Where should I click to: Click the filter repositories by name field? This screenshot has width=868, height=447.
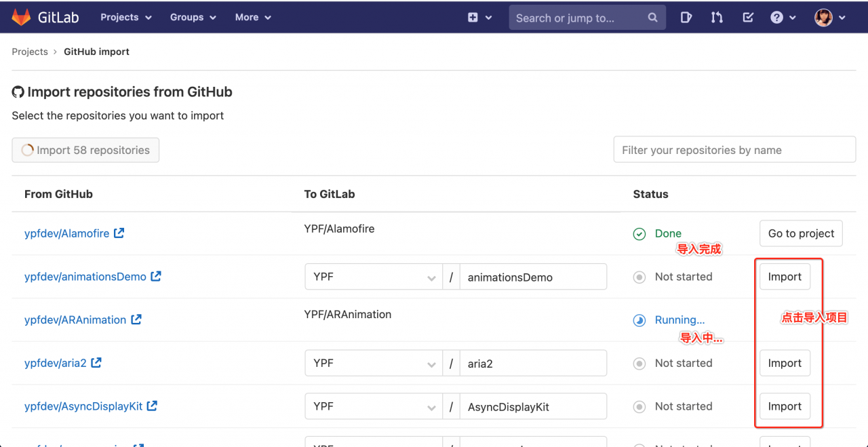pyautogui.click(x=734, y=149)
